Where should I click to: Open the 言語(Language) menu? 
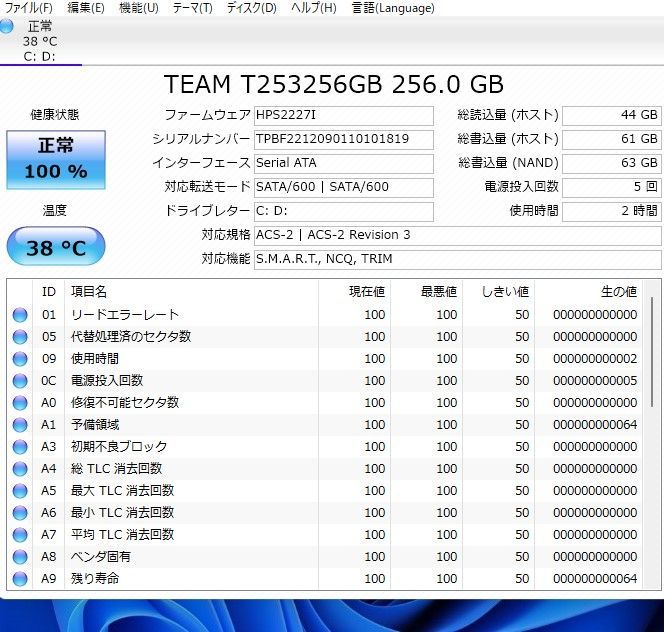click(x=393, y=8)
